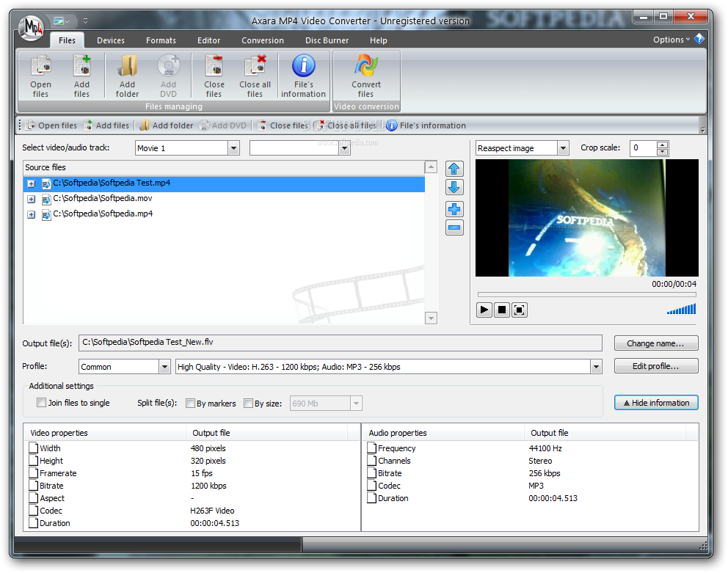Click Close all files ribbon icon
728x573 pixels.
255,76
